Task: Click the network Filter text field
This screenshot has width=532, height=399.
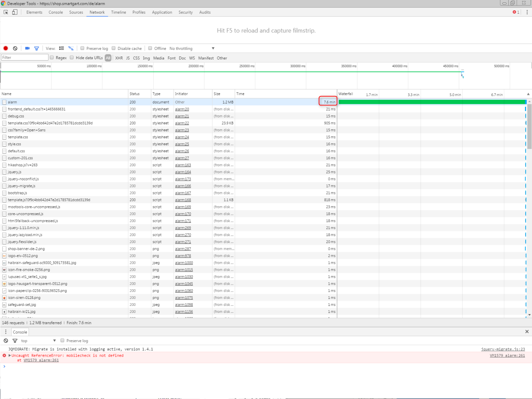Action: [x=25, y=57]
